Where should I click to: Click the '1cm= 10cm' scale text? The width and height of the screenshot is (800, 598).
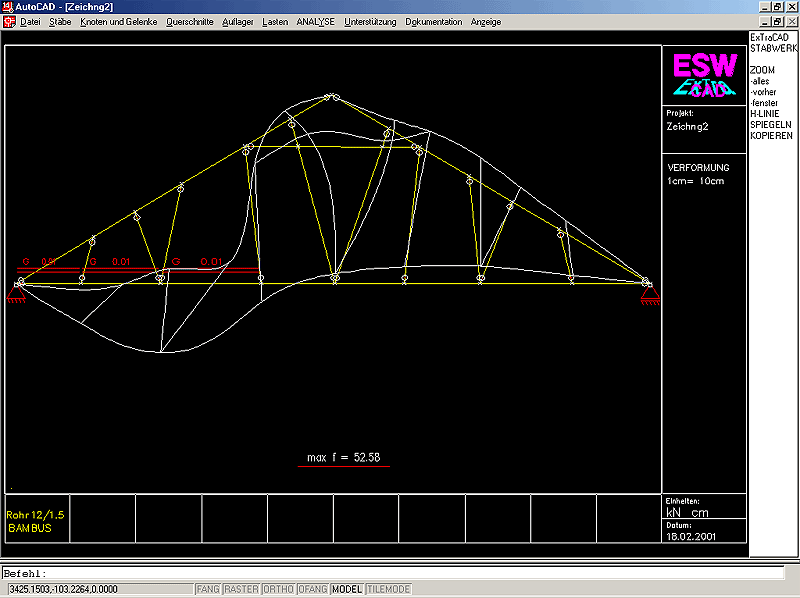[696, 181]
